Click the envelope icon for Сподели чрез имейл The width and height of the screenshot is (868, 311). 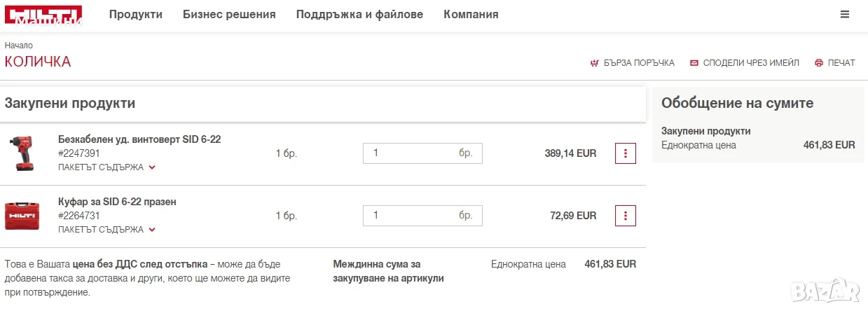[694, 63]
